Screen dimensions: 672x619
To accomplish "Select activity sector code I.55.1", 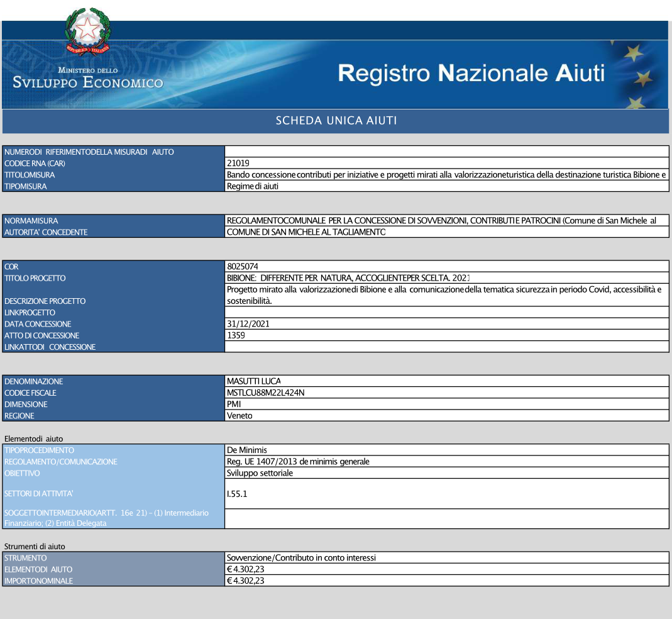I will (236, 494).
